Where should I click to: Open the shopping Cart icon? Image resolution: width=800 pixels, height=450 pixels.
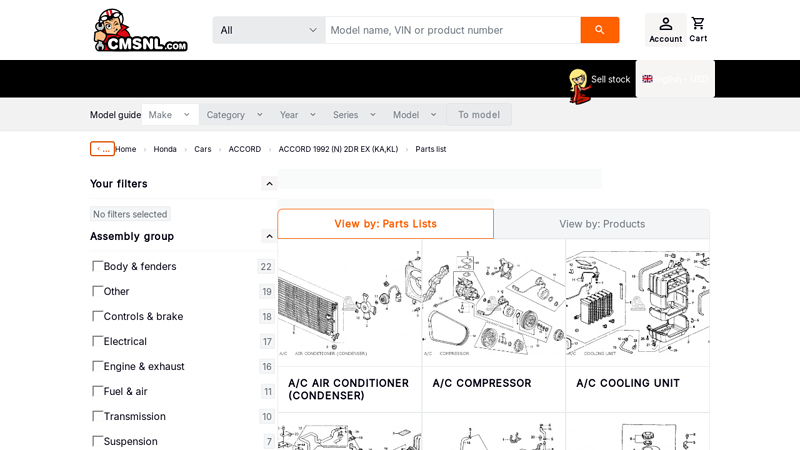coord(698,30)
